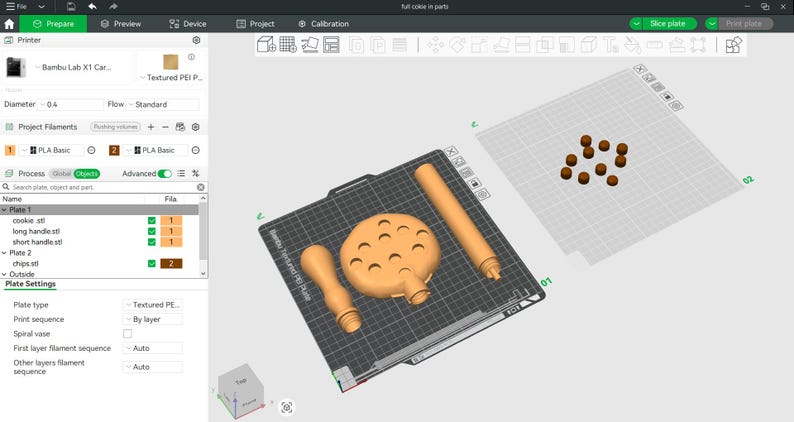
Task: Switch process scope to Global
Action: [x=62, y=174]
